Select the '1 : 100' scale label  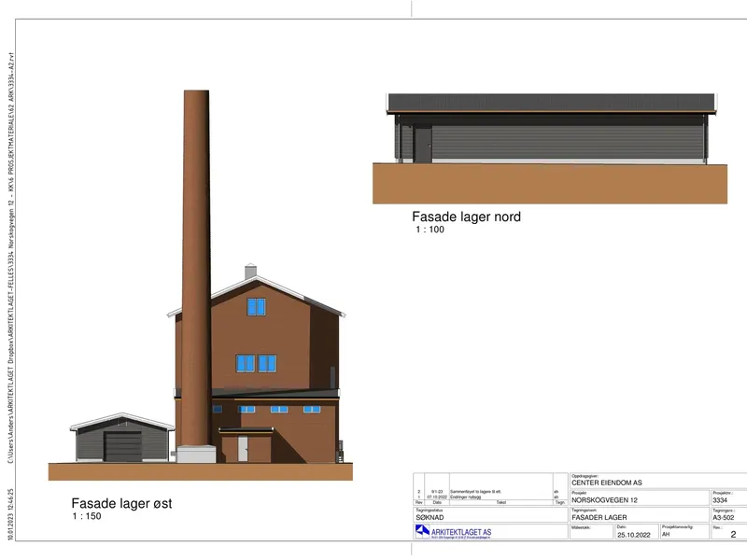point(430,230)
